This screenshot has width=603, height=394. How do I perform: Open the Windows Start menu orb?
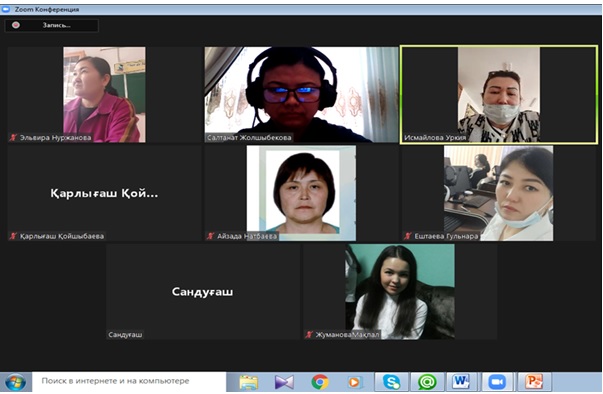tap(16, 382)
